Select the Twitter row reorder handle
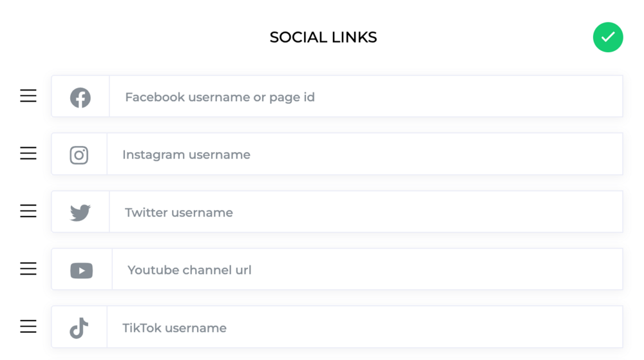This screenshot has height=360, width=644. [x=28, y=211]
